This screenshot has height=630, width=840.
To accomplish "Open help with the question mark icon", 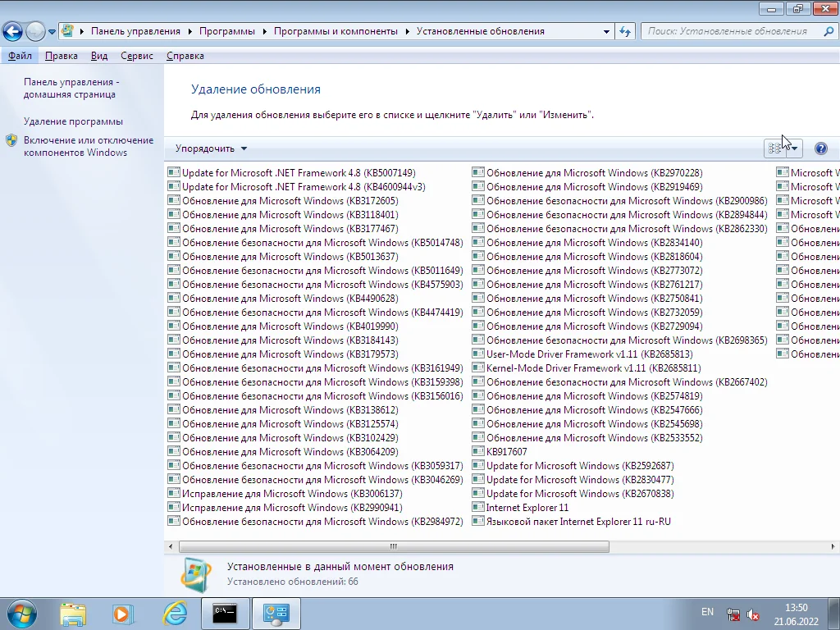I will coord(820,148).
